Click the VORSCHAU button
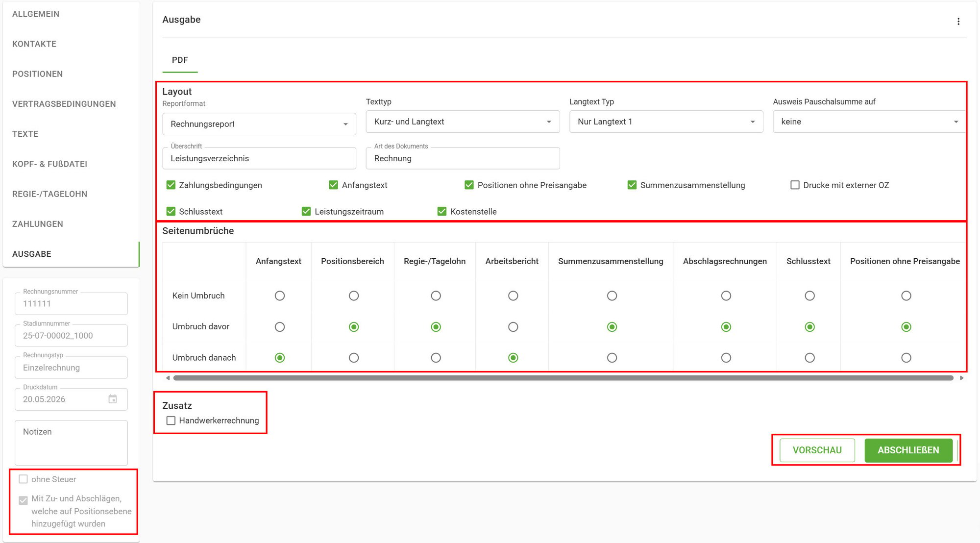980x543 pixels. click(x=817, y=450)
